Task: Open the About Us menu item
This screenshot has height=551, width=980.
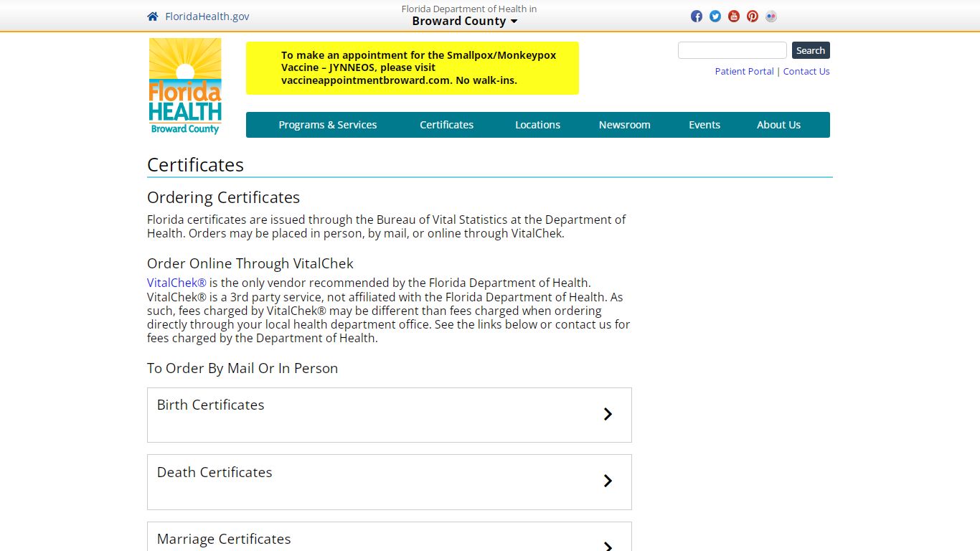Action: (x=778, y=125)
